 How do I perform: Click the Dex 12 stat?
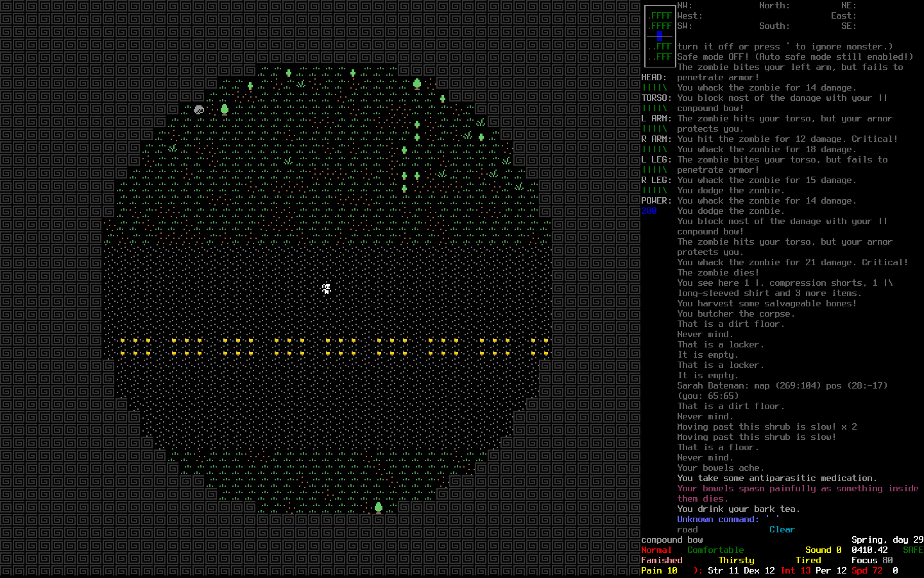tap(760, 570)
